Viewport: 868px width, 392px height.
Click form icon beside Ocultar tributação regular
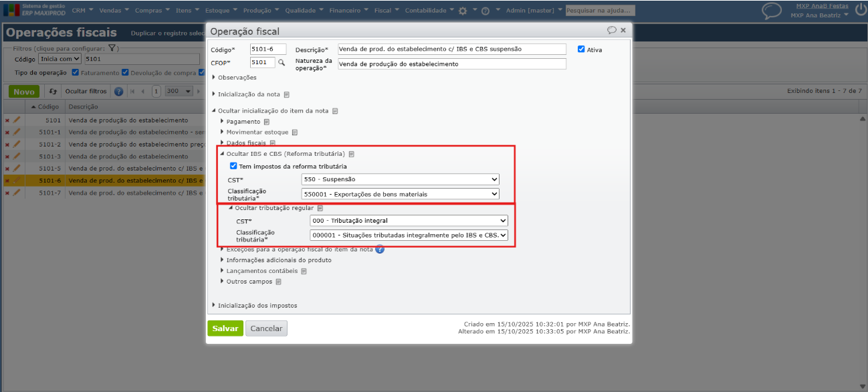coord(320,208)
